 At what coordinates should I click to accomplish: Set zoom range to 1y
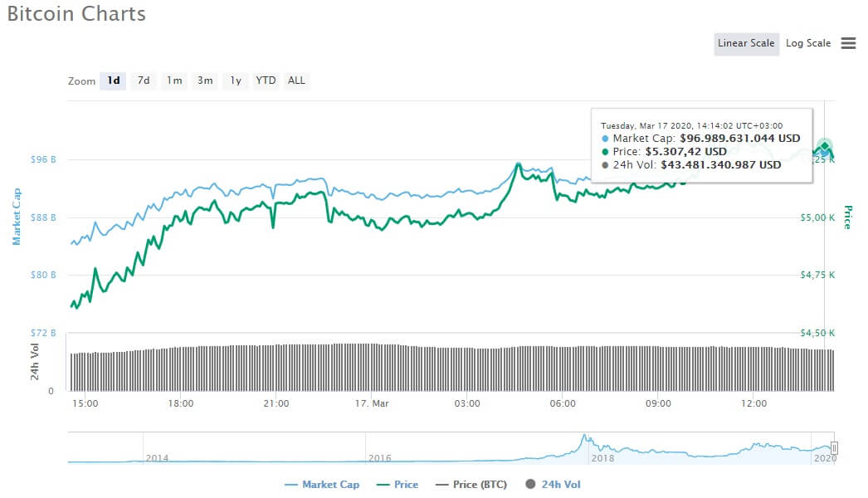(236, 81)
